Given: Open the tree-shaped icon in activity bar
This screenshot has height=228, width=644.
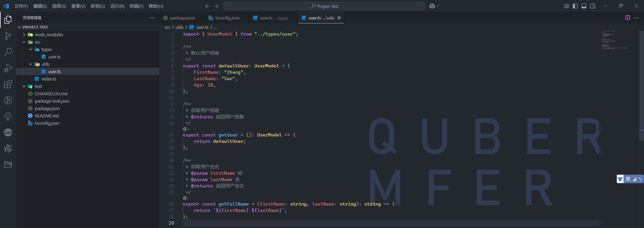Looking at the screenshot, I should click(8, 116).
